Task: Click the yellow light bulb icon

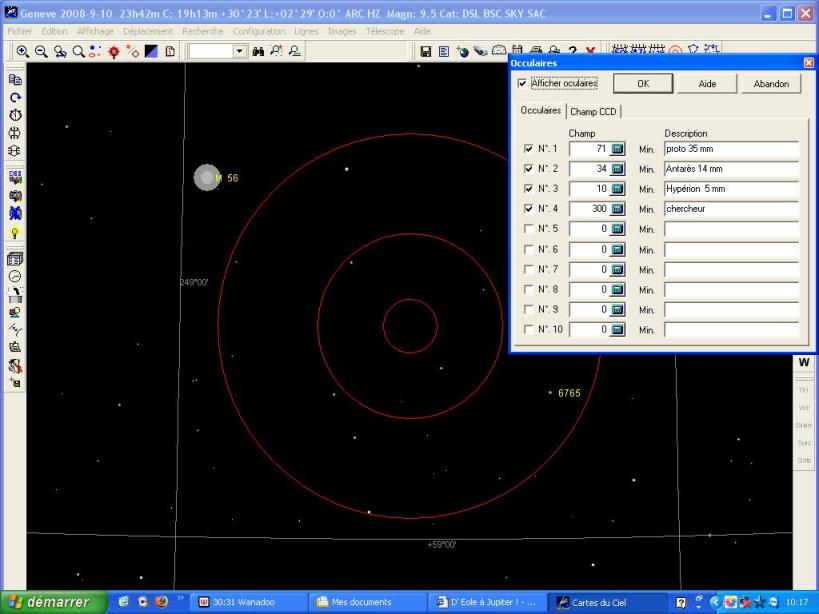Action: 15,233
